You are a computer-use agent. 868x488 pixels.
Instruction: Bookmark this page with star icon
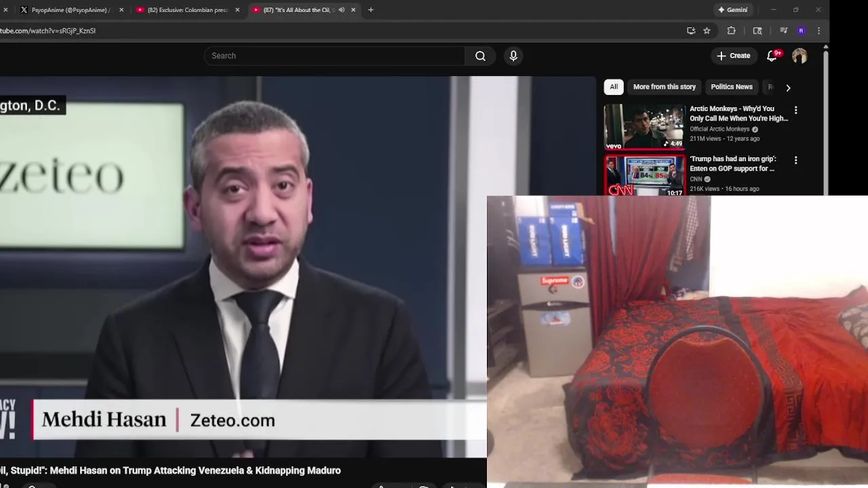point(707,30)
